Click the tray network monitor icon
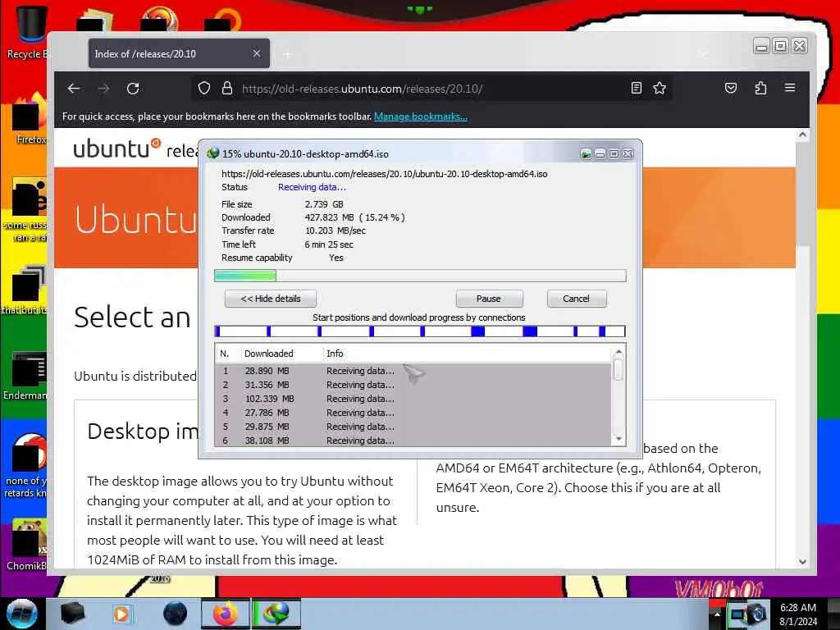Screen dimensions: 840x630 click(x=740, y=614)
